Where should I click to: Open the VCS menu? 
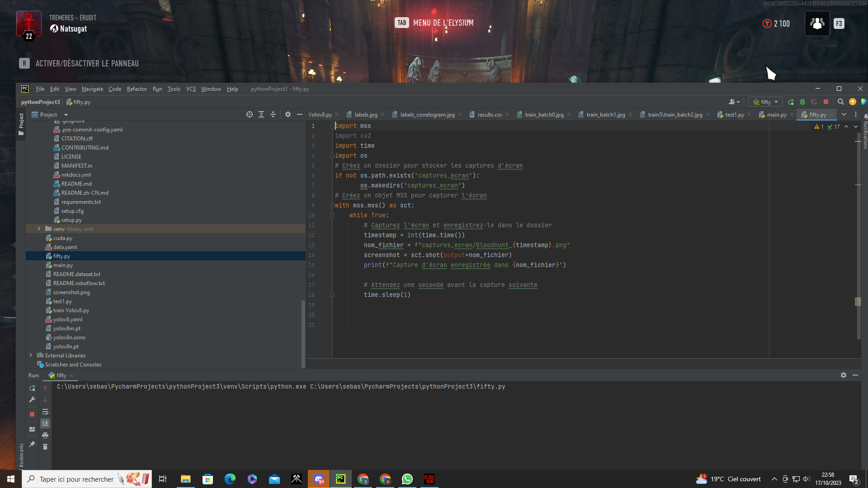coord(191,89)
